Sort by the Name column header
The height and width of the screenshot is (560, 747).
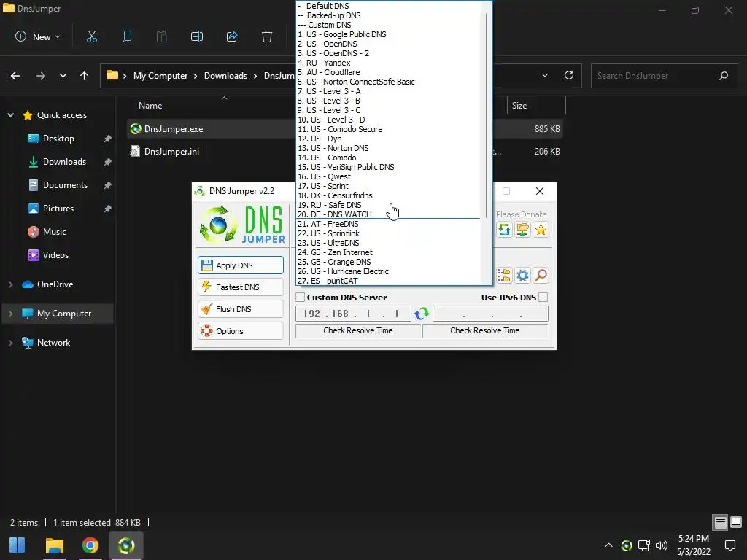[150, 106]
